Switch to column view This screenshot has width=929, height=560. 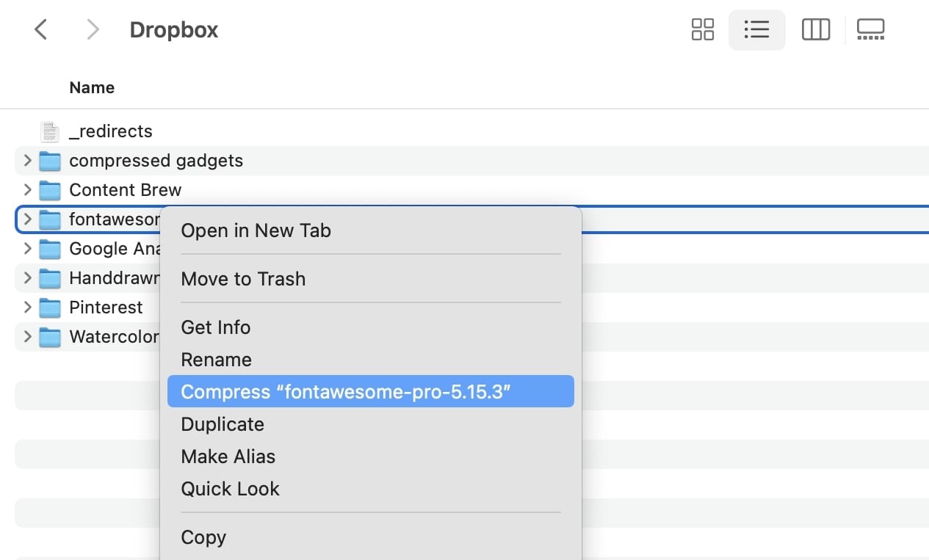tap(816, 29)
